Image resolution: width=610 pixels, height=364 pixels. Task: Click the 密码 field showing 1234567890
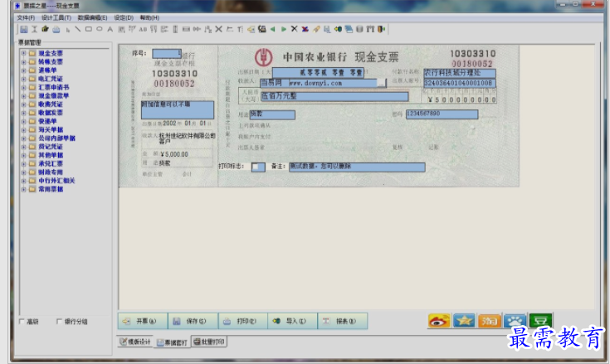[442, 114]
